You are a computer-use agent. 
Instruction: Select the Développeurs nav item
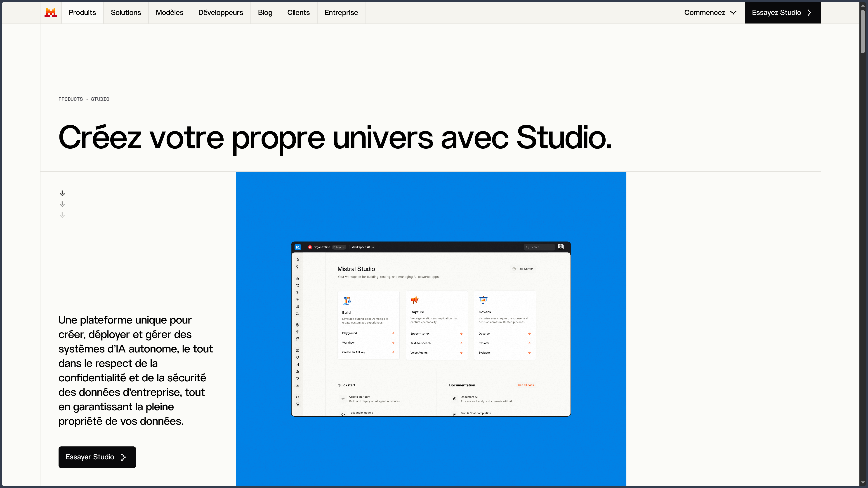point(221,12)
